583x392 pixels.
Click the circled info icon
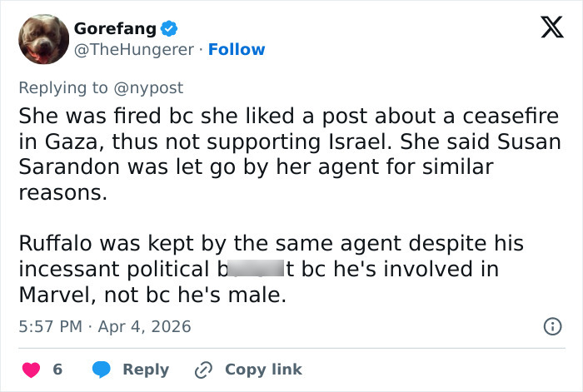[x=551, y=326]
